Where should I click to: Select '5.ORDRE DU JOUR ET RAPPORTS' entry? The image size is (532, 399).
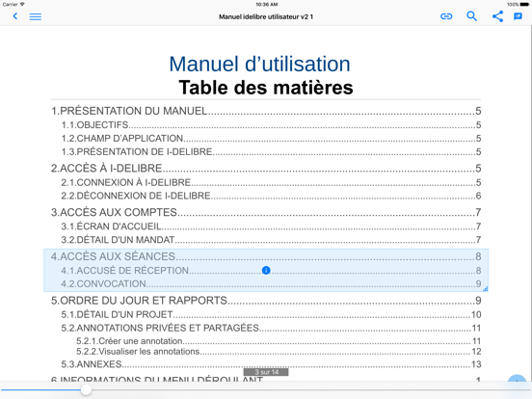[266, 301]
